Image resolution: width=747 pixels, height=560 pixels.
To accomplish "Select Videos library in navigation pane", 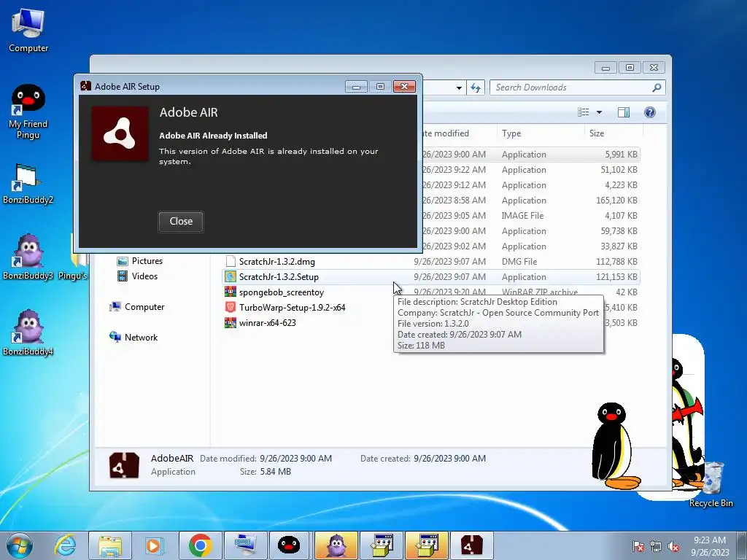I will [138, 276].
